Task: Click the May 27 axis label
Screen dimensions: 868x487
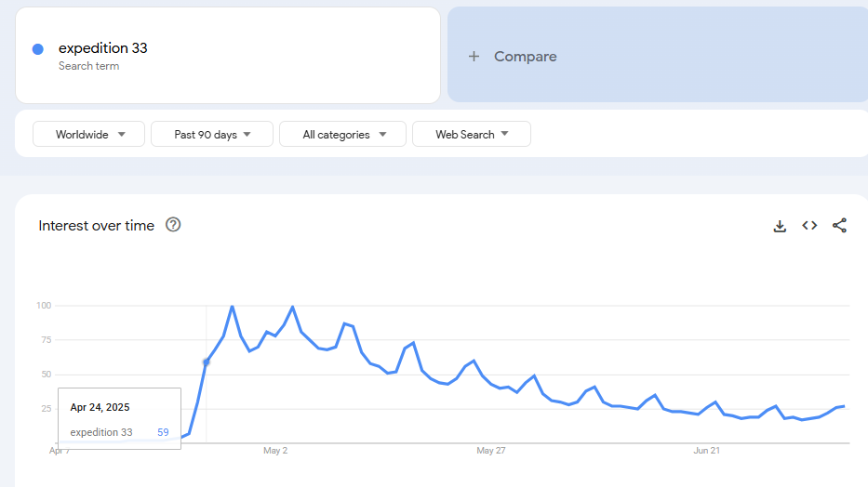Action: coord(491,451)
